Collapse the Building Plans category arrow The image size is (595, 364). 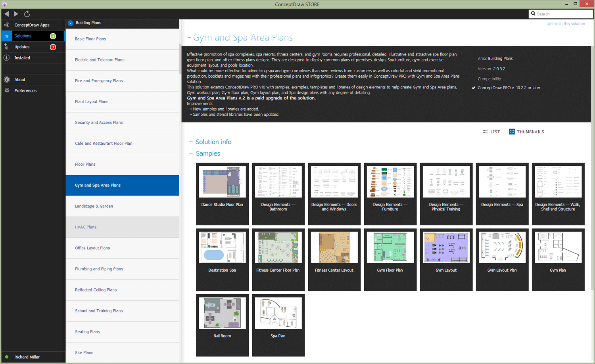click(x=70, y=23)
